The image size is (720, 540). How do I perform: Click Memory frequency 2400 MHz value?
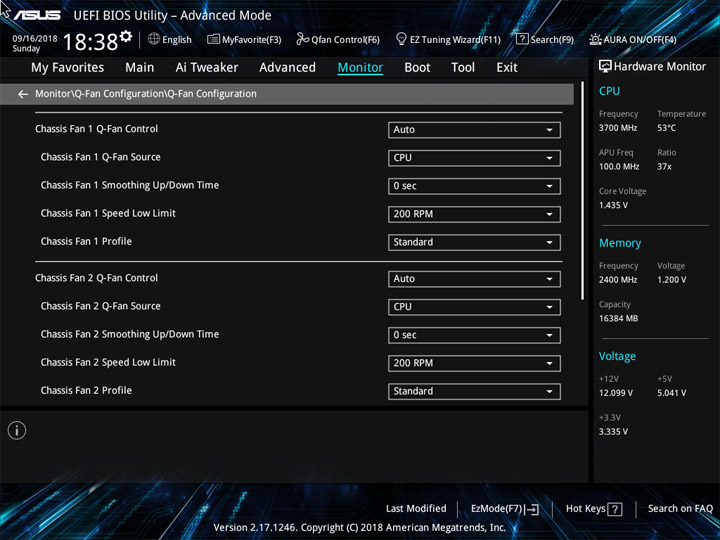618,280
